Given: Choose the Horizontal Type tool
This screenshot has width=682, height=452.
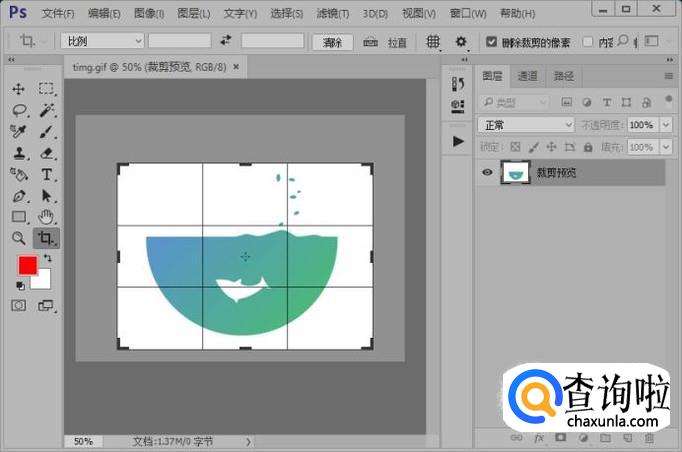Looking at the screenshot, I should pyautogui.click(x=47, y=175).
